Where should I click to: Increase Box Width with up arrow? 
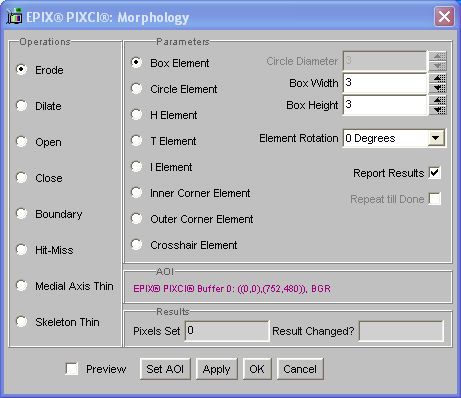pos(438,78)
